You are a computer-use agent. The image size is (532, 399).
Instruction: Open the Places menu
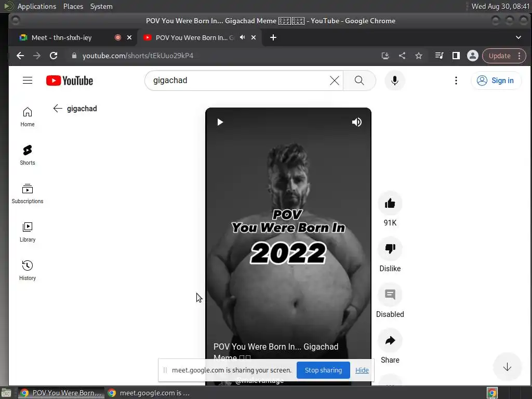click(73, 6)
